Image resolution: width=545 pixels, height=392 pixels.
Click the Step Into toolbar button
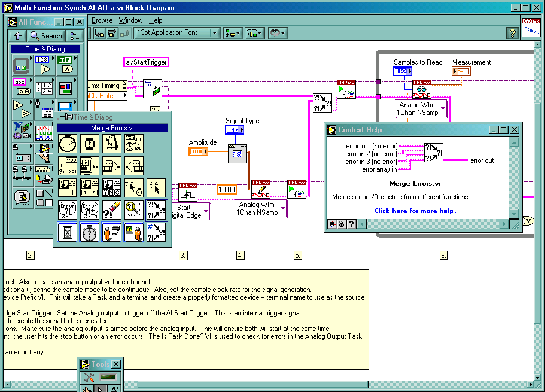click(99, 34)
